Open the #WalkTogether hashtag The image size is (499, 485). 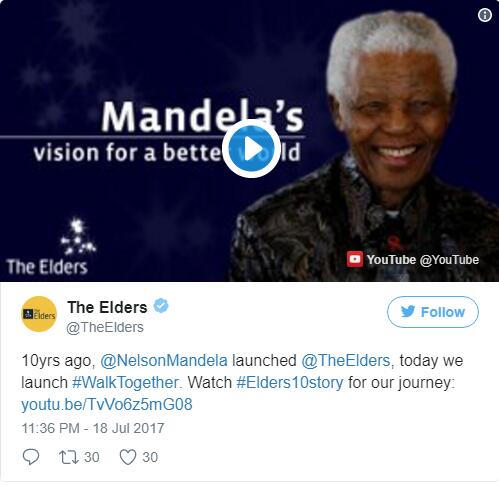126,382
